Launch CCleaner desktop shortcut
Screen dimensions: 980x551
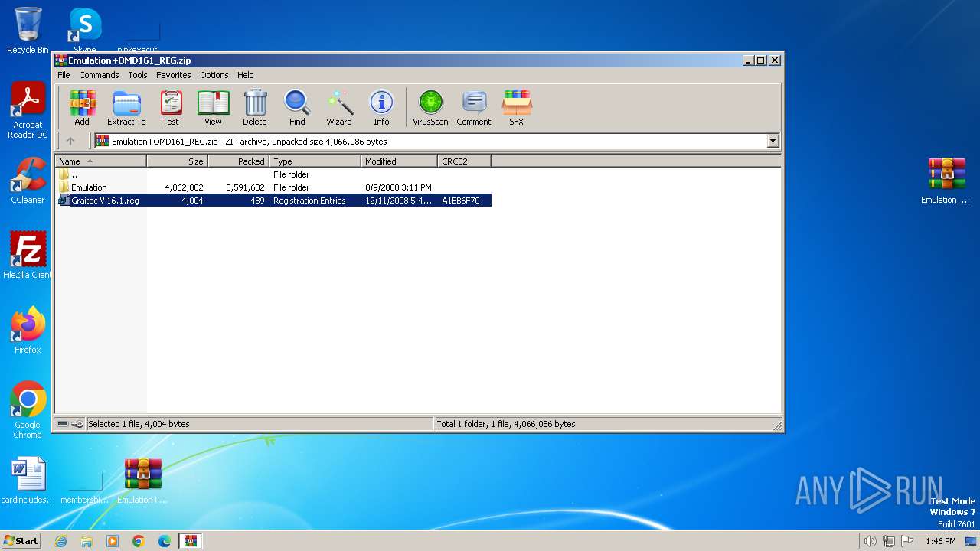[x=28, y=181]
